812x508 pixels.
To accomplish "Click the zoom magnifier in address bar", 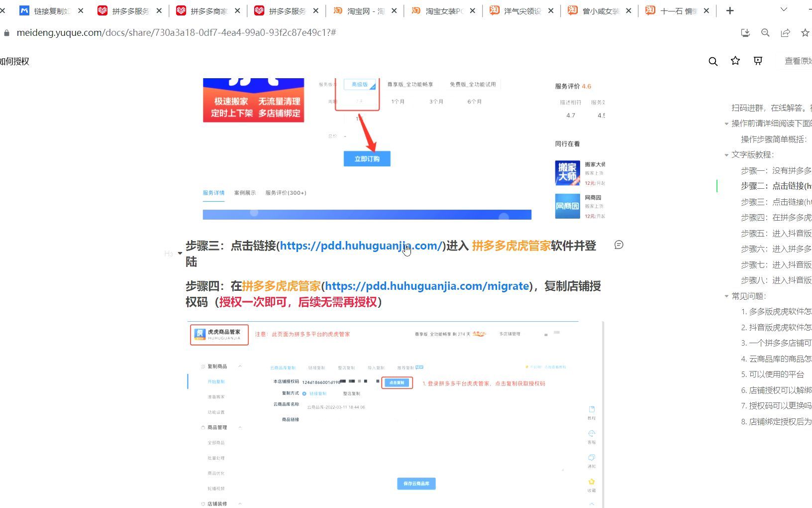I will pos(765,33).
